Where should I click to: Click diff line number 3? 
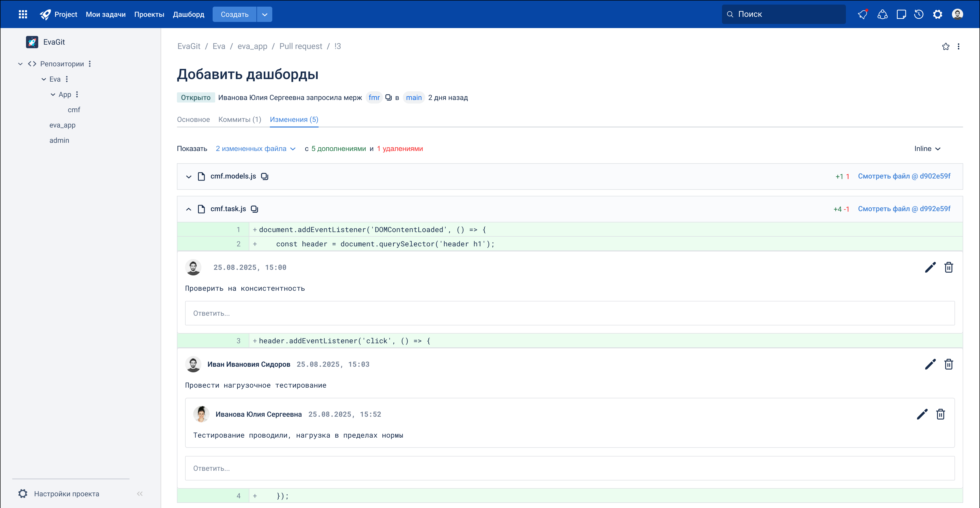point(239,341)
